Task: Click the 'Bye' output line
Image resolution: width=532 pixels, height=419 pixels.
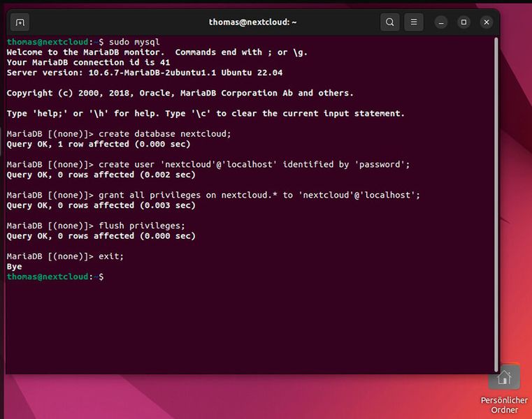Action: point(14,267)
